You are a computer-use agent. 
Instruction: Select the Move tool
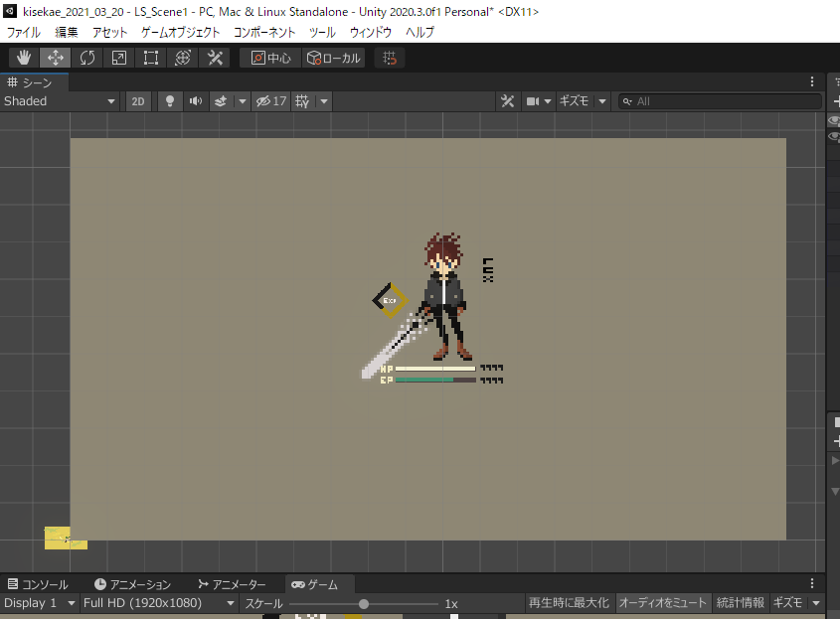pyautogui.click(x=56, y=58)
